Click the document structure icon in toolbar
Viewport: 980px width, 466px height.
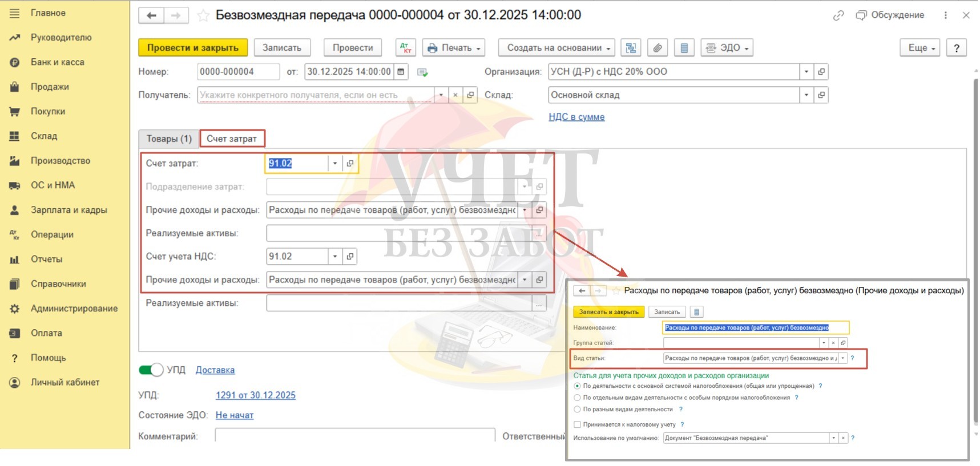click(x=631, y=48)
